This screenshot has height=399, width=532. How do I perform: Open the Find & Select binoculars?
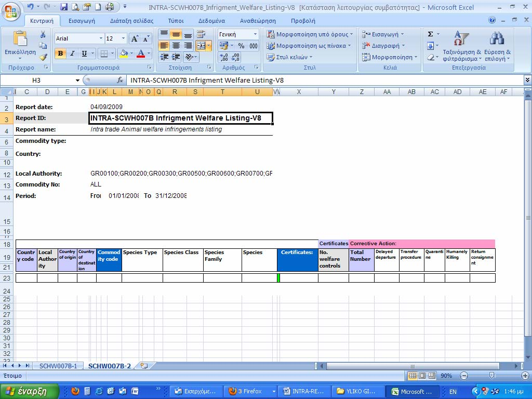coord(497,38)
